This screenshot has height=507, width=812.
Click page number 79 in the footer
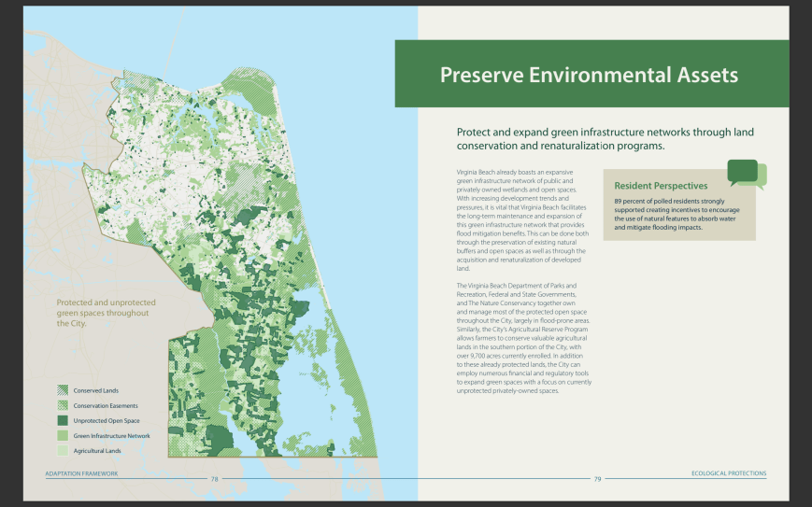(597, 479)
